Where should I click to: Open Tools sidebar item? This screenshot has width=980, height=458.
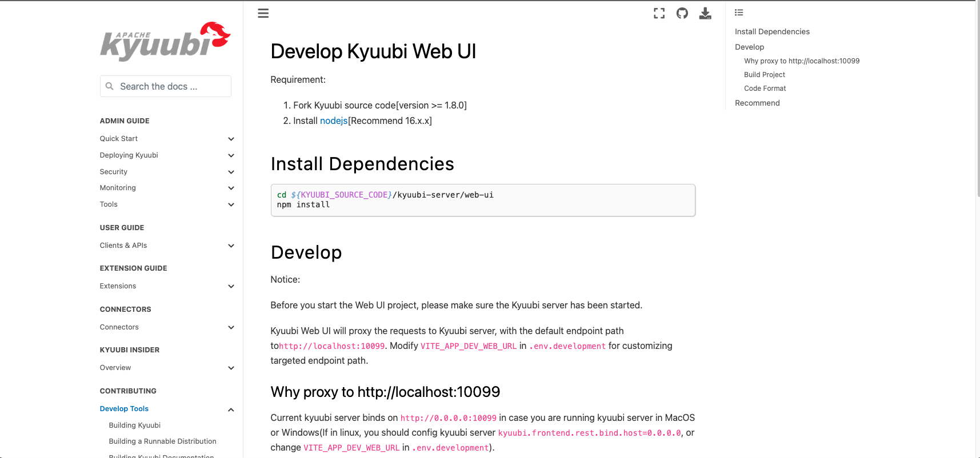click(109, 204)
